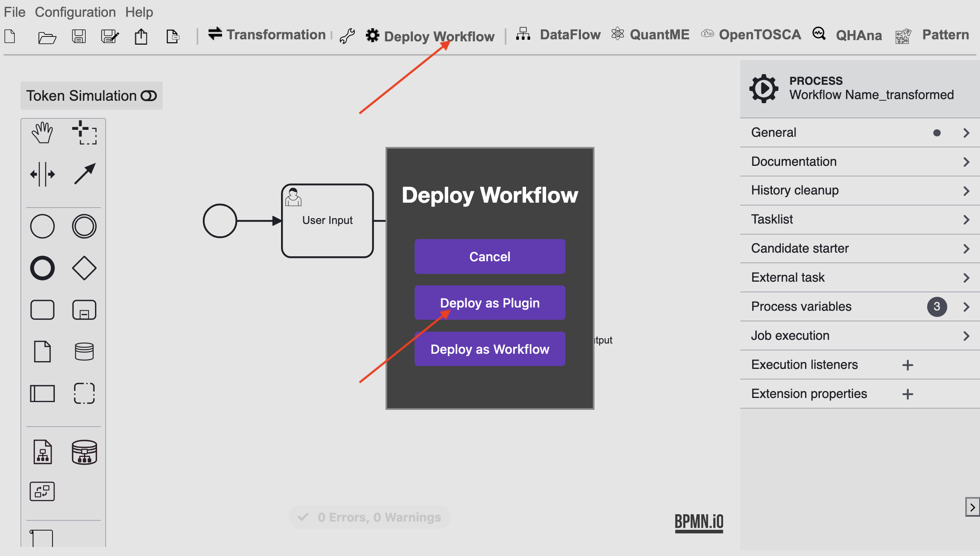Click the new diagram file icon
980x556 pixels.
click(10, 36)
